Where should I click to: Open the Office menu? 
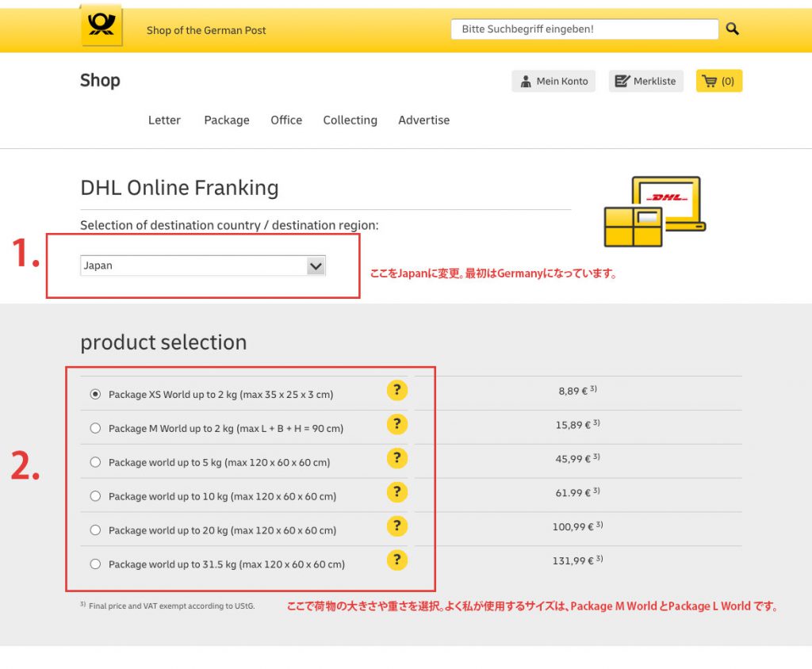[285, 120]
